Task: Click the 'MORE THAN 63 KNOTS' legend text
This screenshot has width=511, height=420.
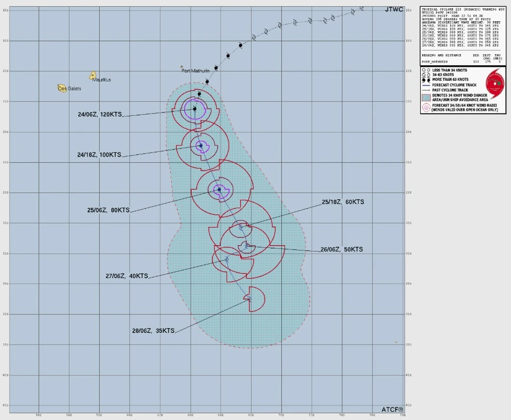Action: click(450, 79)
